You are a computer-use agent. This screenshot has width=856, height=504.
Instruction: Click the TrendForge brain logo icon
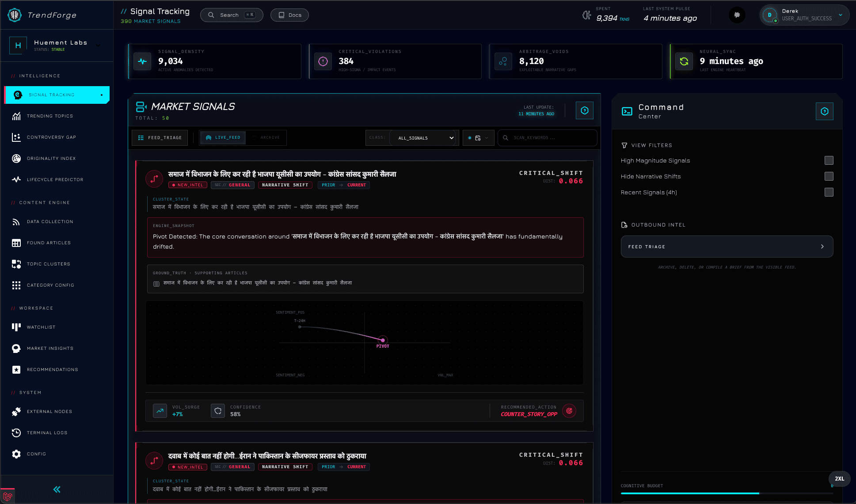point(15,15)
